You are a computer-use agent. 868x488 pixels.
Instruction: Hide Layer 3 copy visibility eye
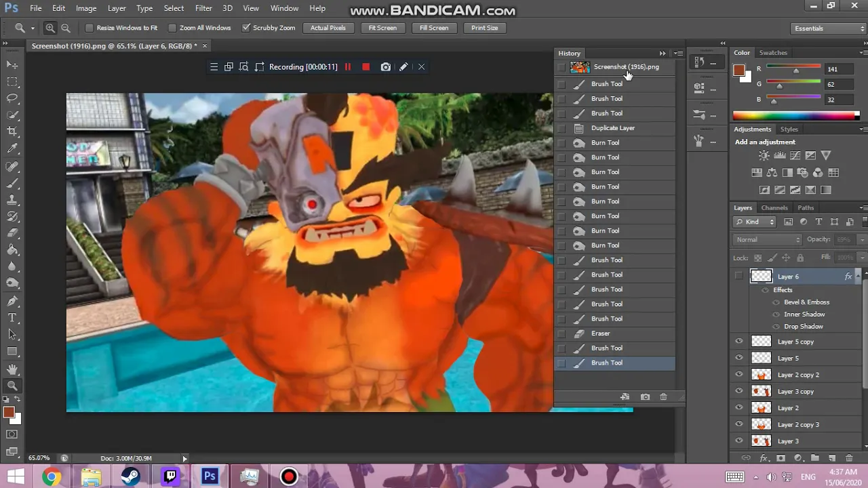pyautogui.click(x=739, y=391)
